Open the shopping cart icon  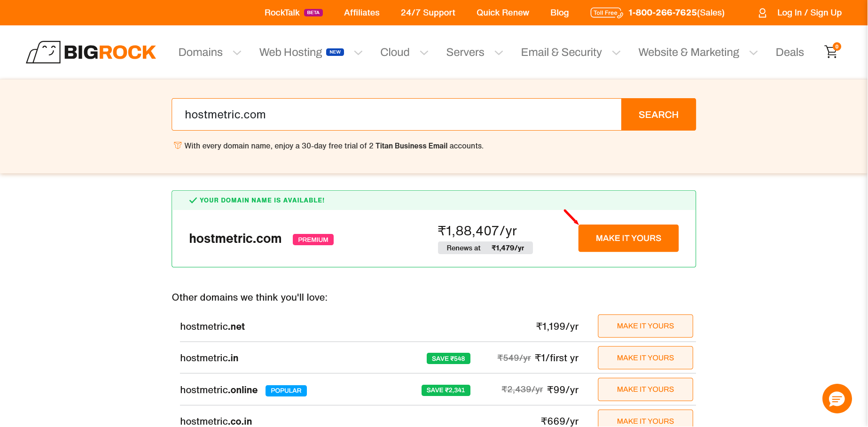pyautogui.click(x=832, y=51)
